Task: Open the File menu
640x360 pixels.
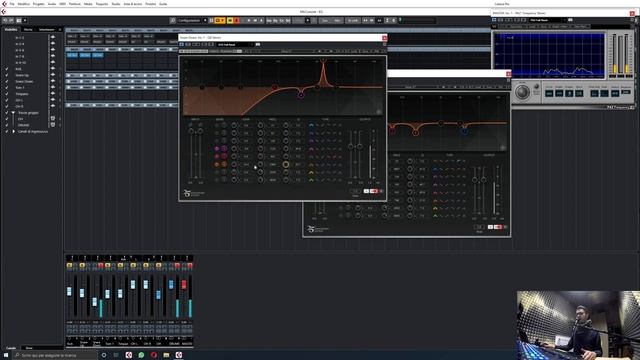Action: coord(12,4)
